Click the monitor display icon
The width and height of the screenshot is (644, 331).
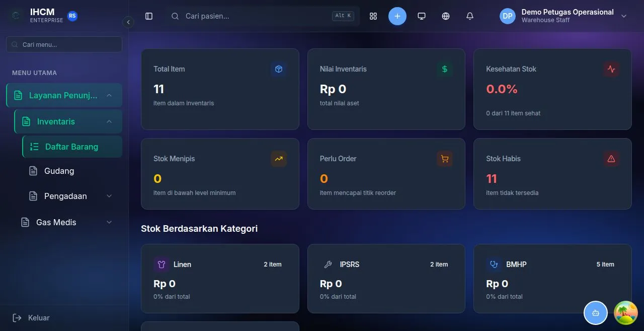coord(422,16)
